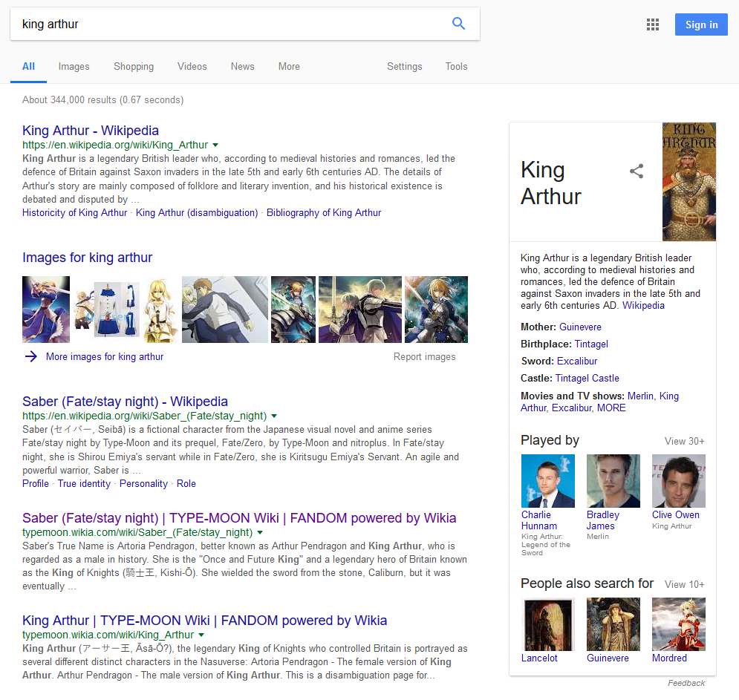Open the True identity sitelink

point(84,484)
